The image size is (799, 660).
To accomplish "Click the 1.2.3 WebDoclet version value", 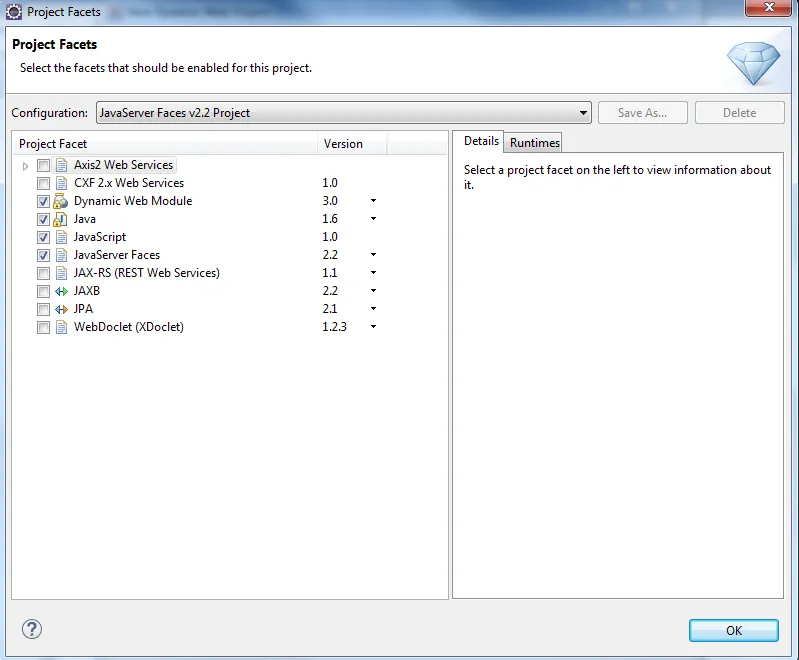I will tap(334, 327).
